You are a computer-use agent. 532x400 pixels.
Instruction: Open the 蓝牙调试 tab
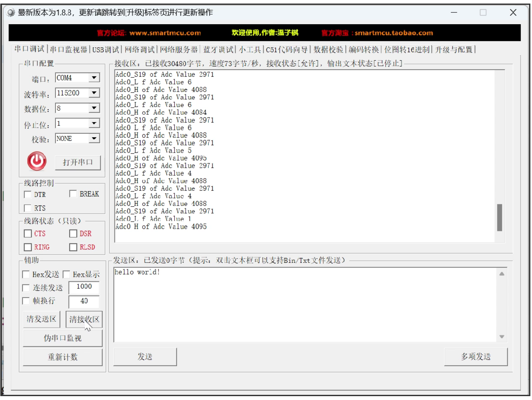tap(218, 50)
